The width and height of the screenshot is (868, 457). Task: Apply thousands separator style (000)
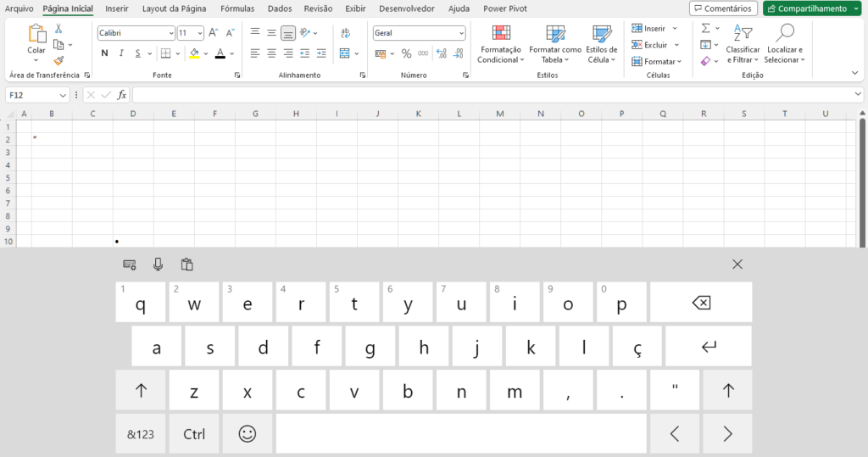(x=423, y=53)
